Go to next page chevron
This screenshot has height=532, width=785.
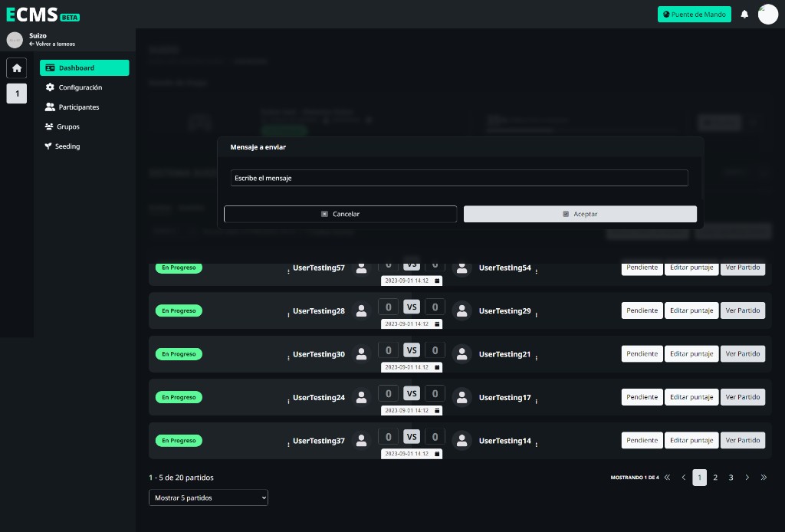pyautogui.click(x=747, y=478)
